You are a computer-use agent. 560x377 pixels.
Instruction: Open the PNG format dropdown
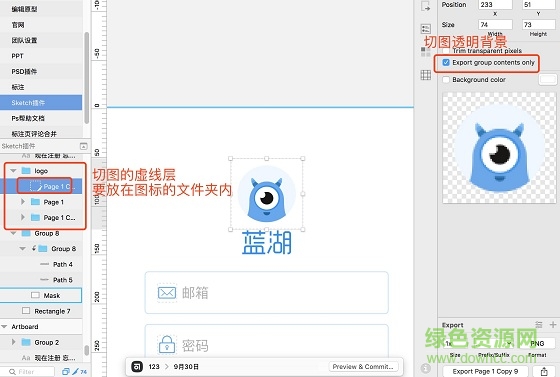537,343
